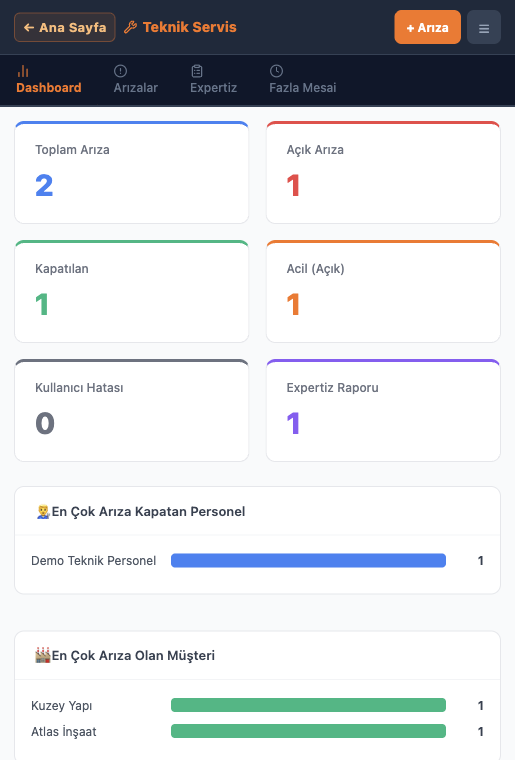Image resolution: width=515 pixels, height=760 pixels.
Task: Click the count 1 beside Demo Teknik Personel
Action: point(481,561)
